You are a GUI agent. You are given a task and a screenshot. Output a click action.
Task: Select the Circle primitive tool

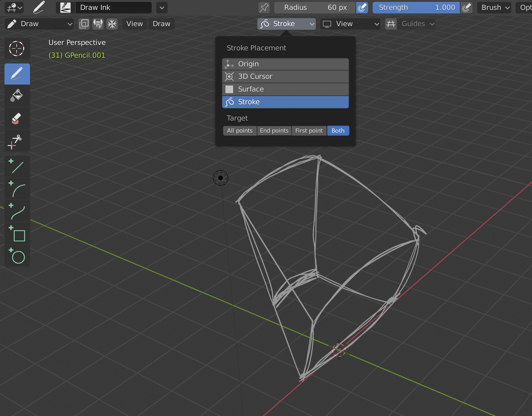point(17,256)
